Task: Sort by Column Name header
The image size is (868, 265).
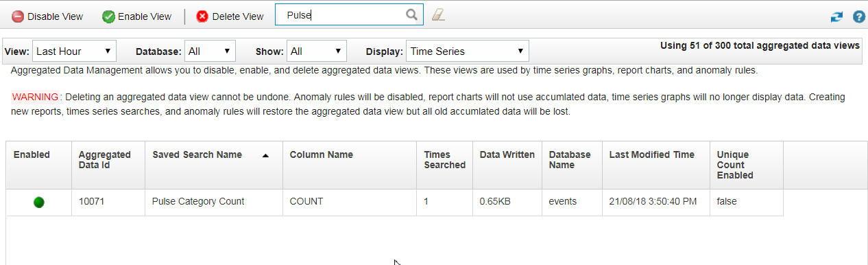Action: click(x=350, y=165)
